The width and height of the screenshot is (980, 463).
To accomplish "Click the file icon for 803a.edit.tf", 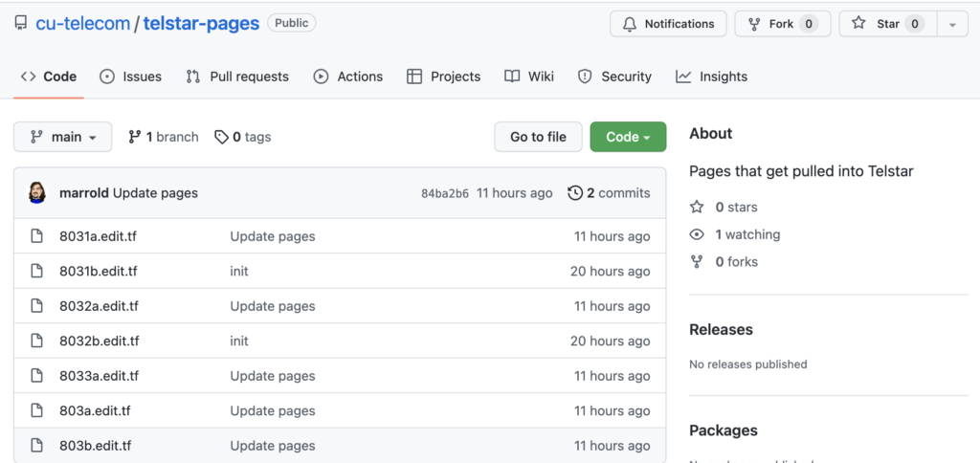I will click(x=37, y=411).
